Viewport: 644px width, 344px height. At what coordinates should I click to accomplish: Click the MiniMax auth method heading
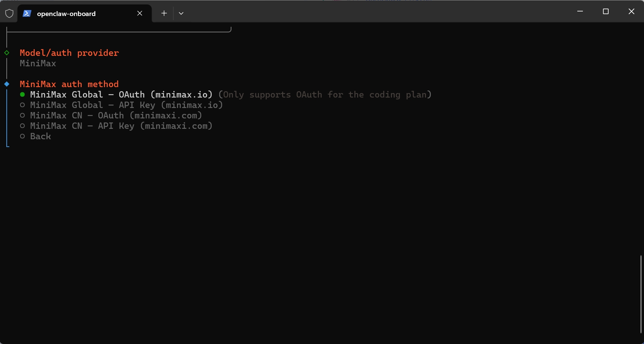click(x=69, y=84)
